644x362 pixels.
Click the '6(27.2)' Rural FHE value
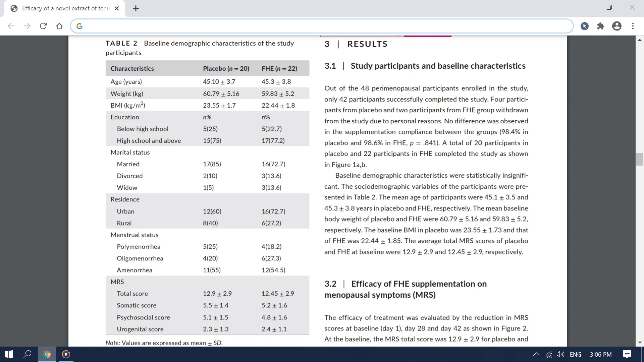[x=271, y=223]
